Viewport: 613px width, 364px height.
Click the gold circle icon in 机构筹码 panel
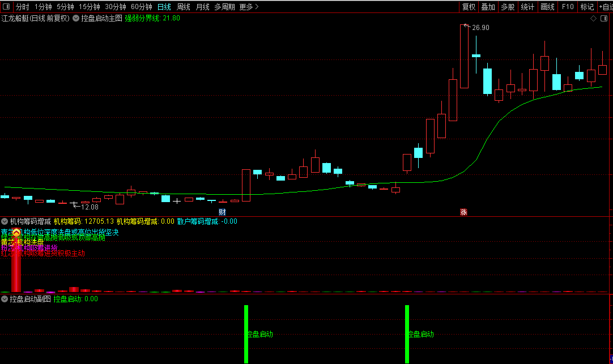[x=16, y=233]
